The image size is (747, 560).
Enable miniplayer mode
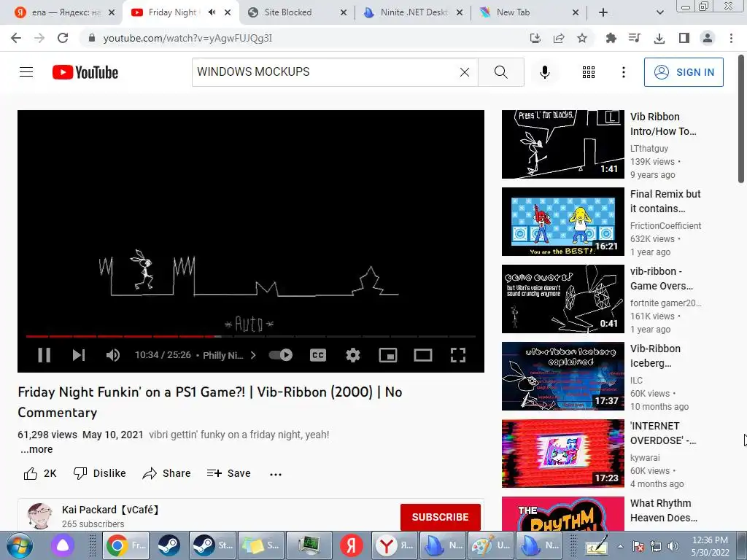388,355
